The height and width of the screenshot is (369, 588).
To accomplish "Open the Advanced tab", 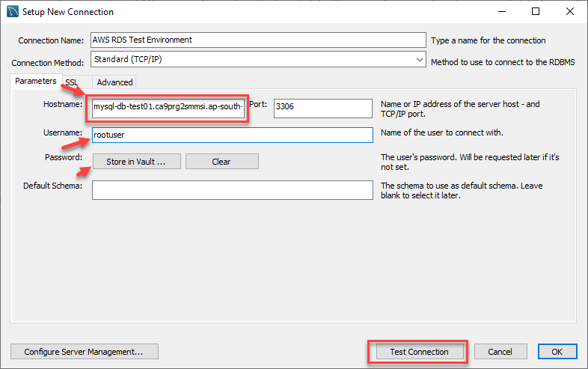I will pyautogui.click(x=114, y=82).
